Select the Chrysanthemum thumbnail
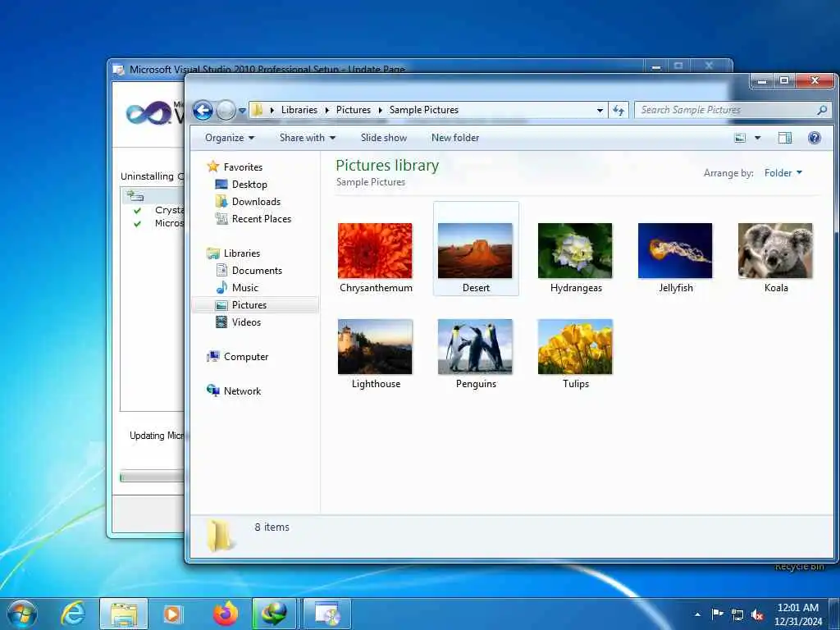840x630 pixels. [x=375, y=250]
